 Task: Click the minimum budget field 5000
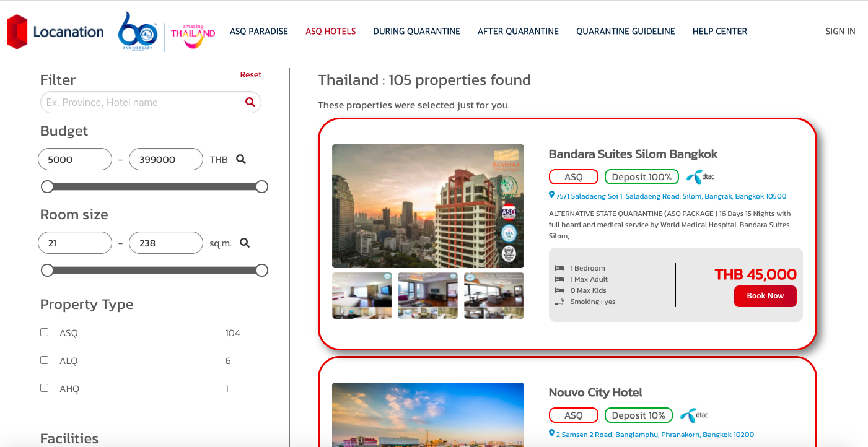(75, 159)
